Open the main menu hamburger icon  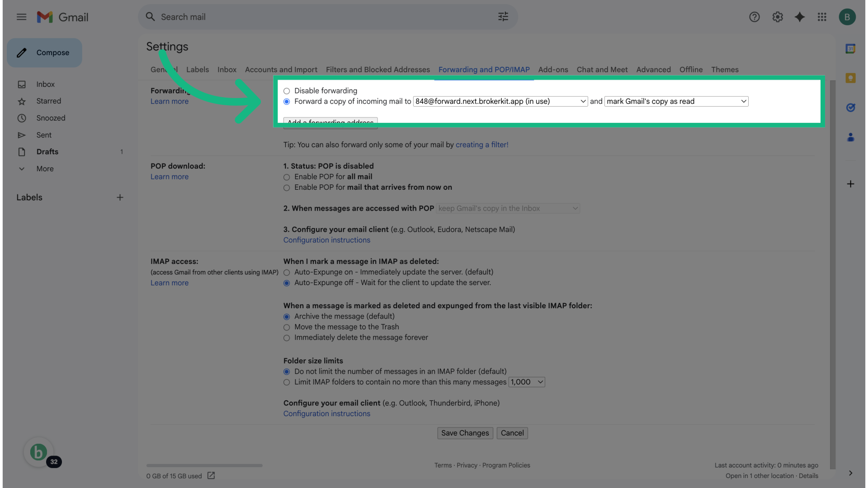point(21,17)
